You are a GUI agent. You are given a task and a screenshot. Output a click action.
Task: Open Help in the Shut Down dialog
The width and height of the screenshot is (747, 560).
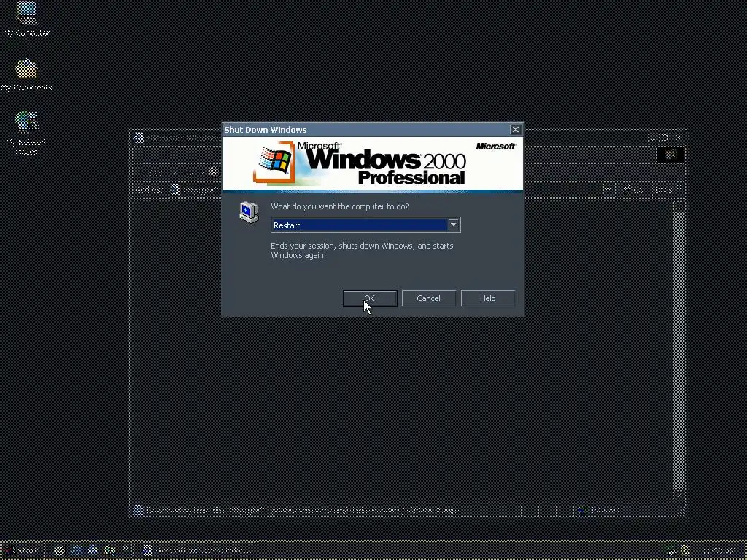tap(487, 298)
